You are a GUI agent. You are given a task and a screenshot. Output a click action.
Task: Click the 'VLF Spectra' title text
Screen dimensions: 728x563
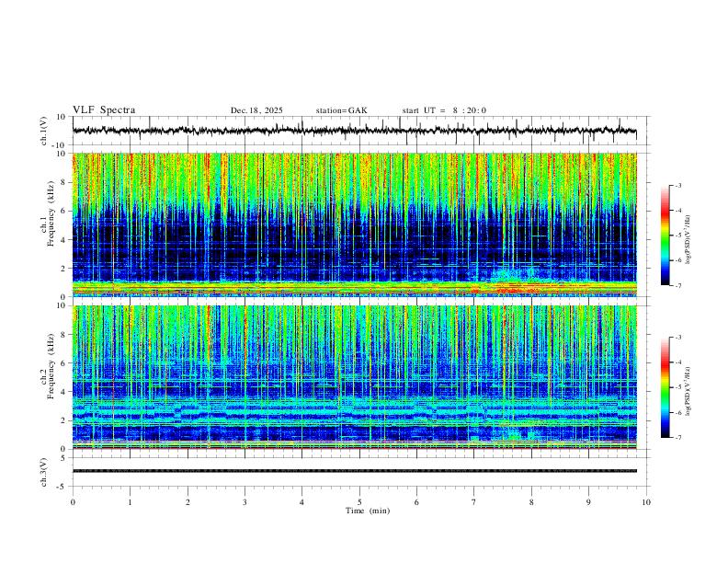pos(104,110)
